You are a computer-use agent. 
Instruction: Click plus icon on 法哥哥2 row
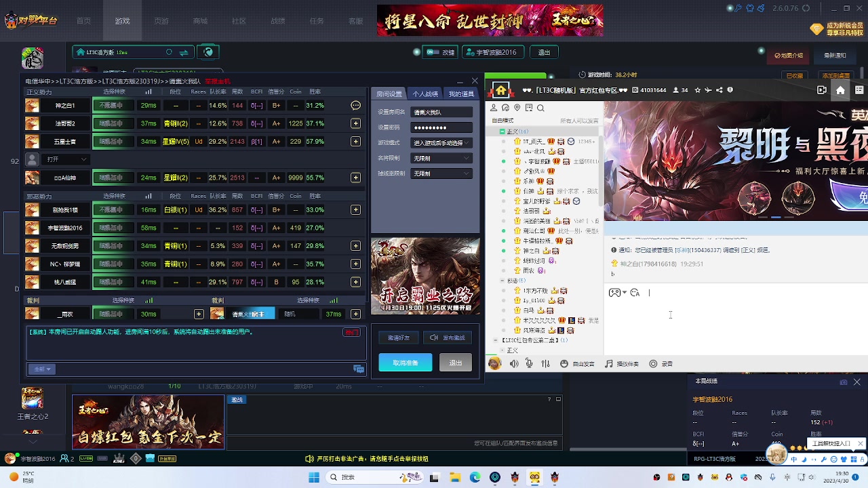coord(355,123)
